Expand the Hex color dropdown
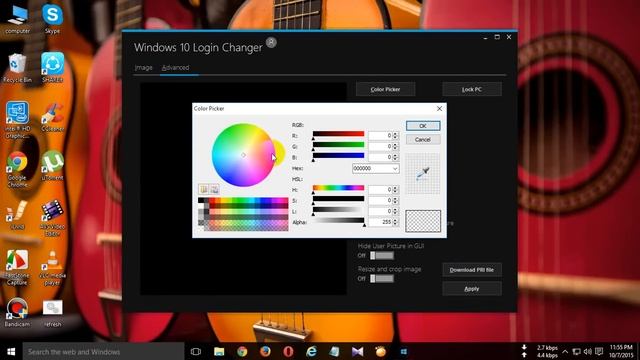This screenshot has width=640, height=360. pyautogui.click(x=395, y=169)
